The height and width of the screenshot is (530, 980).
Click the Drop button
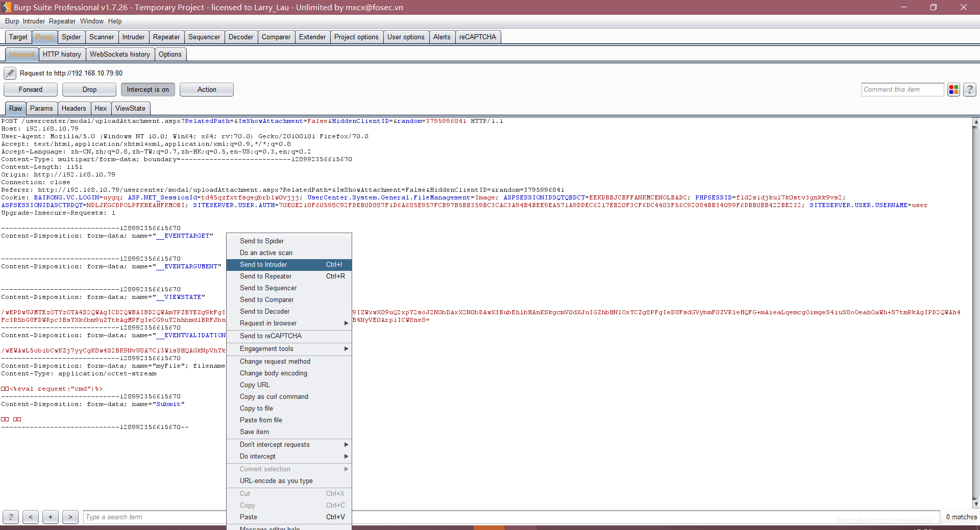89,90
